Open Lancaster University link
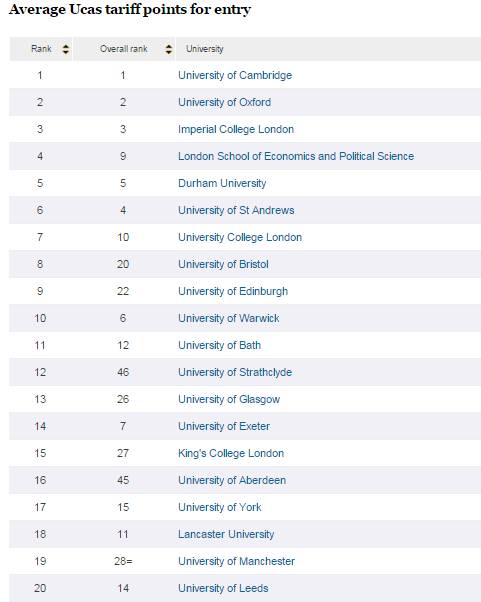This screenshot has height=602, width=481. tap(226, 534)
